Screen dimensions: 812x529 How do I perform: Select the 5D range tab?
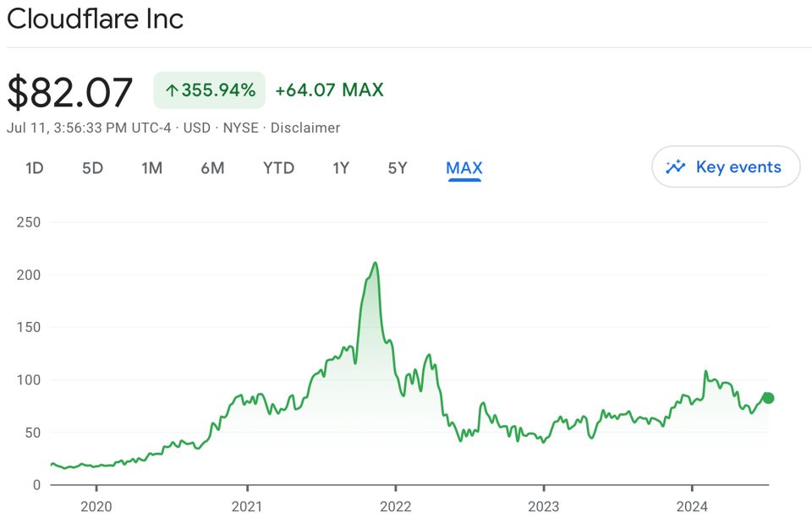pyautogui.click(x=92, y=168)
